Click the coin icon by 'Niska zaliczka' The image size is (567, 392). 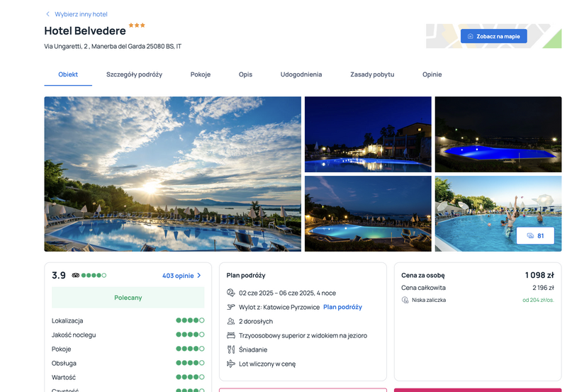(x=405, y=300)
